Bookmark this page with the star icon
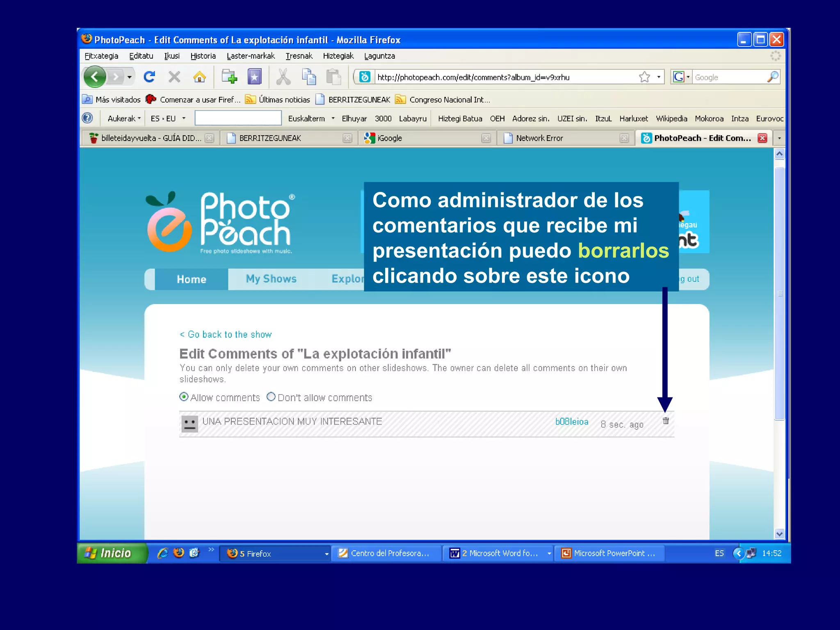The width and height of the screenshot is (840, 630). click(644, 77)
